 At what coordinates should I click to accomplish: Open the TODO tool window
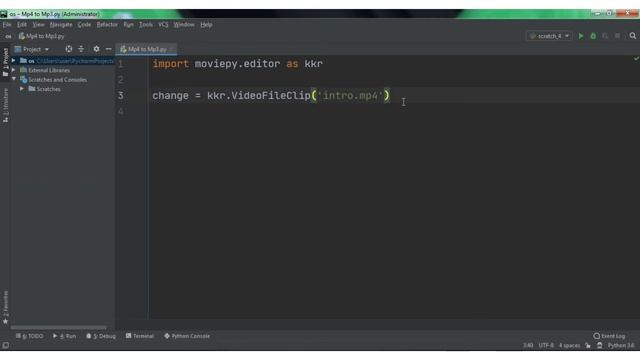[x=29, y=336]
